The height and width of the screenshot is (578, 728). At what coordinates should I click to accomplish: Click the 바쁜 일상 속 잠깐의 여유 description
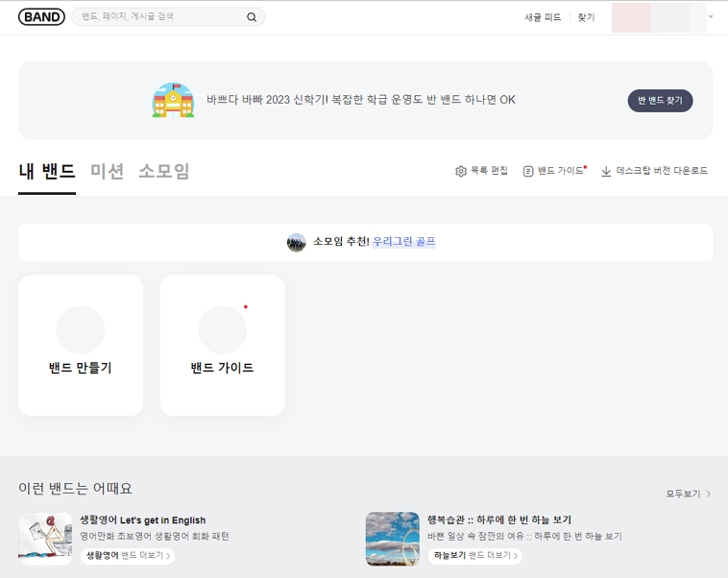(x=524, y=536)
